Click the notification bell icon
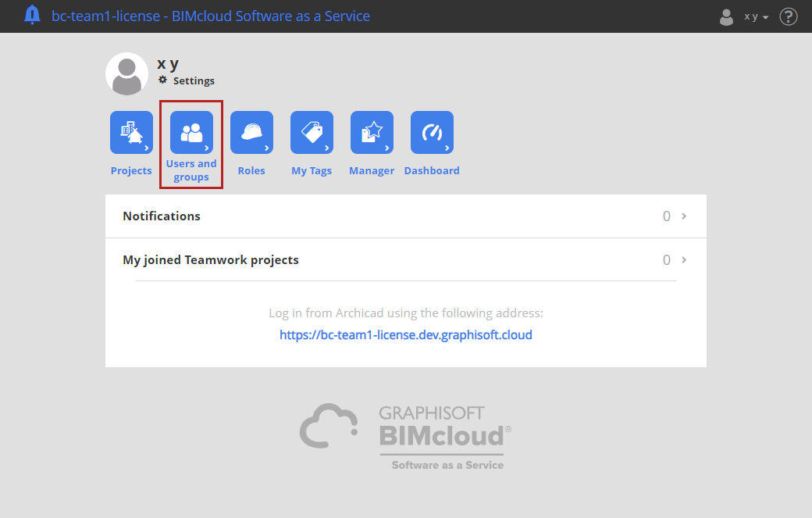 [32, 15]
